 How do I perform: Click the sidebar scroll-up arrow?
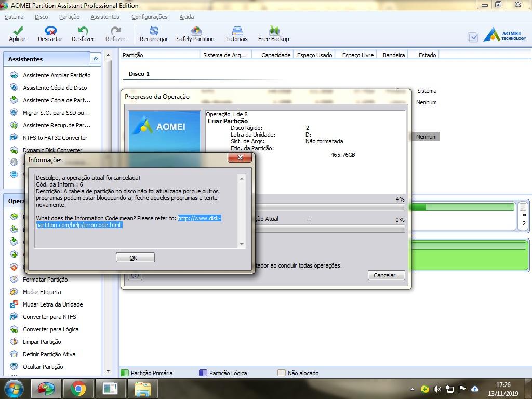pos(108,55)
